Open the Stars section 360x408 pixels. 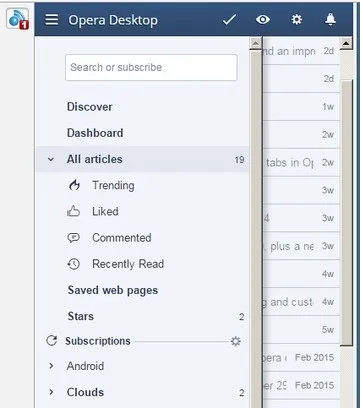[81, 316]
